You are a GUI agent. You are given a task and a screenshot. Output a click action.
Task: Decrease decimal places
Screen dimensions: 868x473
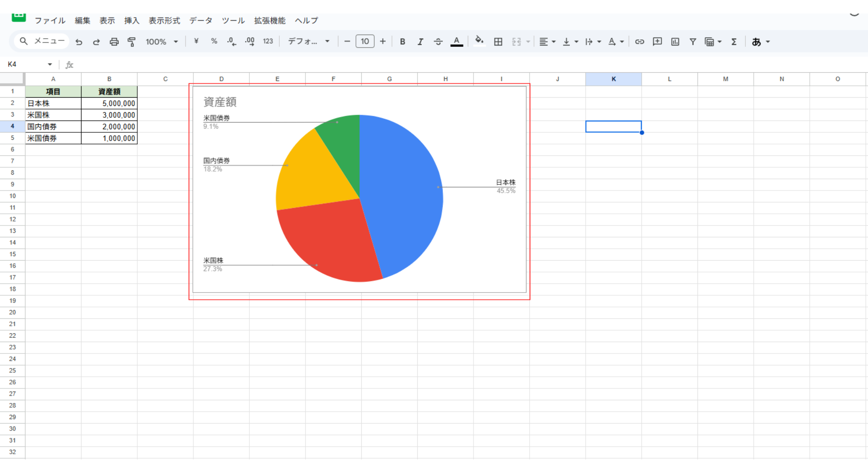231,42
